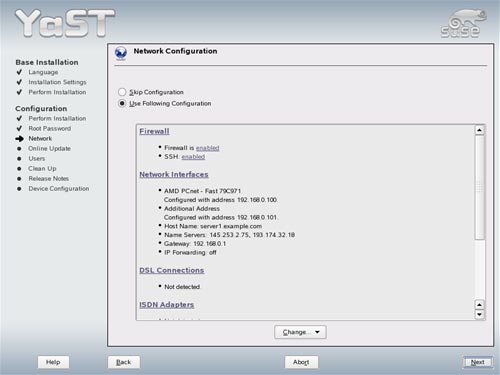This screenshot has height=375, width=500.
Task: Click the Installation Settings sidebar step
Action: (57, 82)
